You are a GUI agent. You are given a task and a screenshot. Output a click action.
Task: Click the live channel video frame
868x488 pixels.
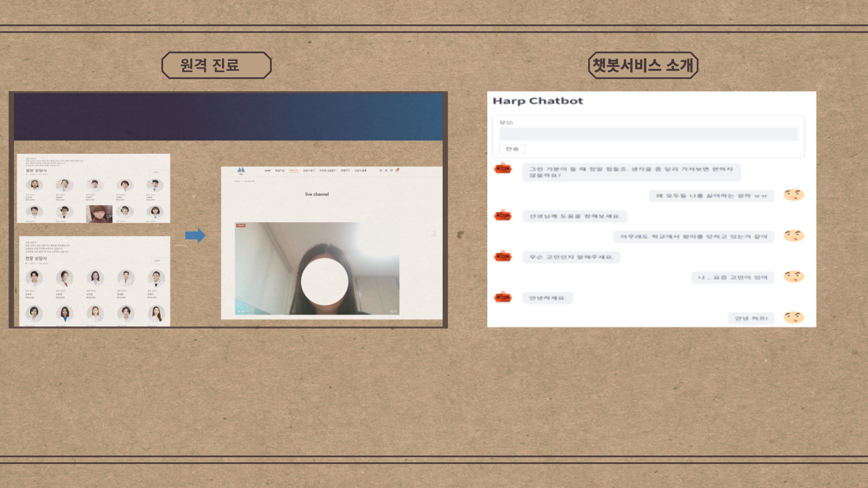coord(317,268)
